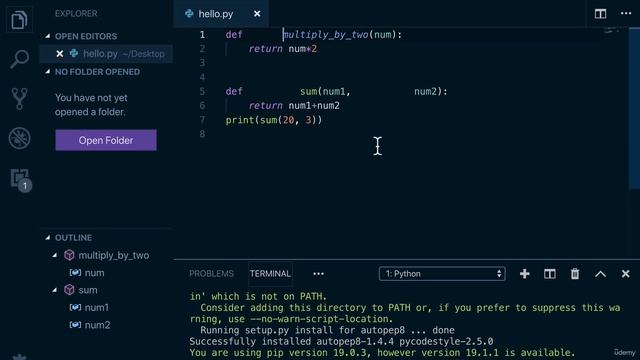Switch to the Terminal panel tab
This screenshot has height=360, width=640.
pyautogui.click(x=270, y=273)
